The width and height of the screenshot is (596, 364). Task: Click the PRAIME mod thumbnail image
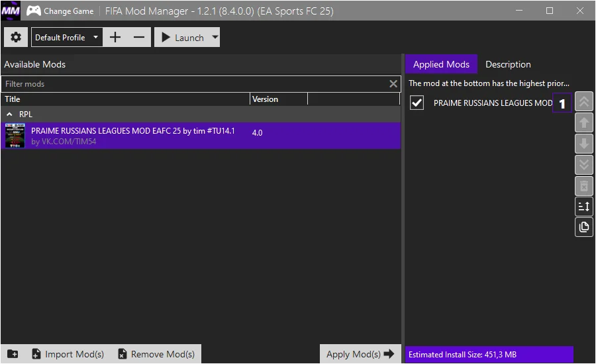15,136
